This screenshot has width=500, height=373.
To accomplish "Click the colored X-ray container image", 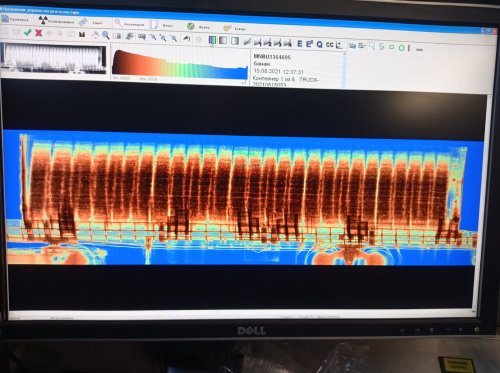I will point(242,199).
